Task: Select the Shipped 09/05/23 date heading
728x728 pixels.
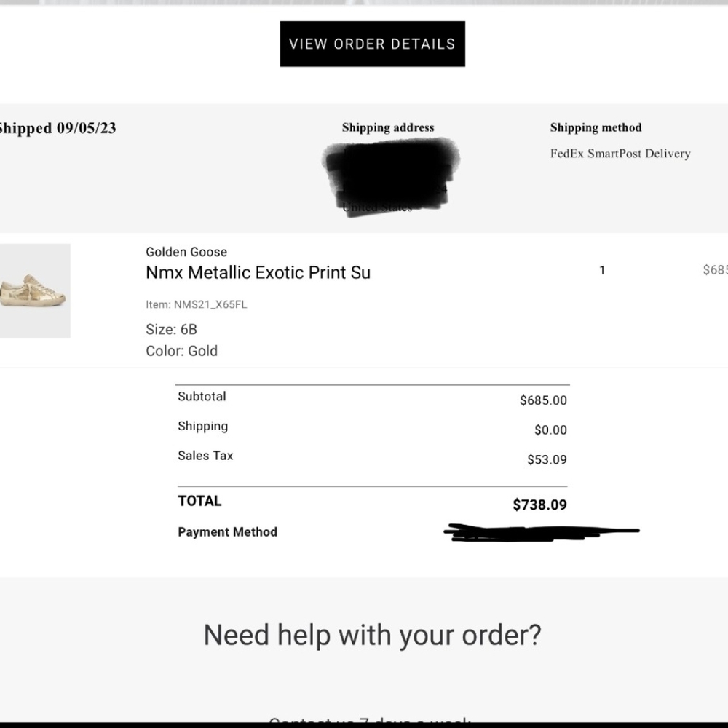Action: click(58, 128)
